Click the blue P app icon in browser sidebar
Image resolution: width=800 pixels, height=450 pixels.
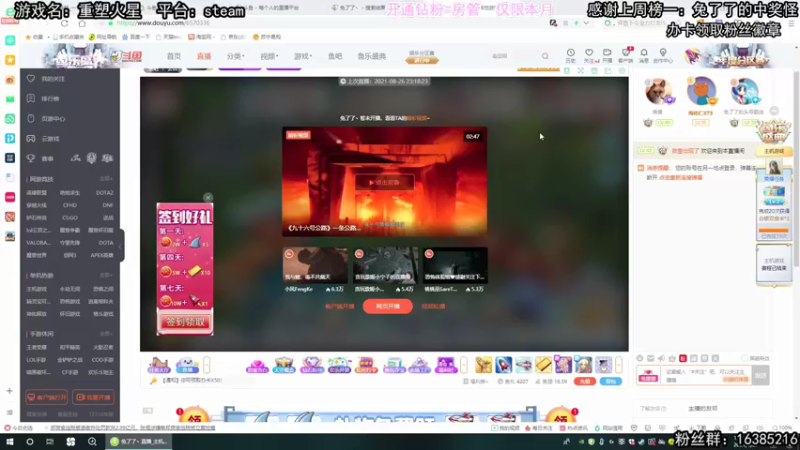pyautogui.click(x=10, y=138)
